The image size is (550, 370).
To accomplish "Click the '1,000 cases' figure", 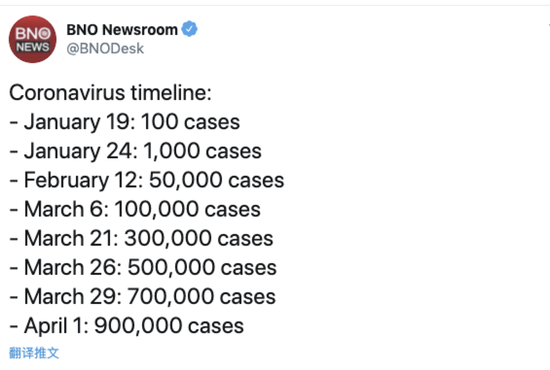I will pyautogui.click(x=202, y=152).
